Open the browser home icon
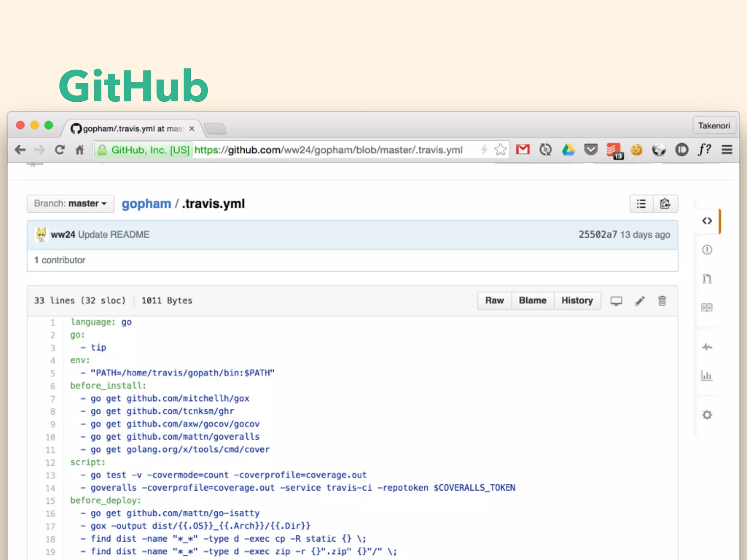This screenshot has height=560, width=747. pyautogui.click(x=80, y=150)
